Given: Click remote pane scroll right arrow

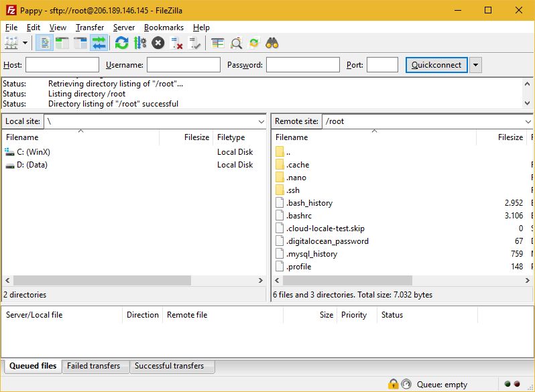Looking at the screenshot, I should [528, 281].
